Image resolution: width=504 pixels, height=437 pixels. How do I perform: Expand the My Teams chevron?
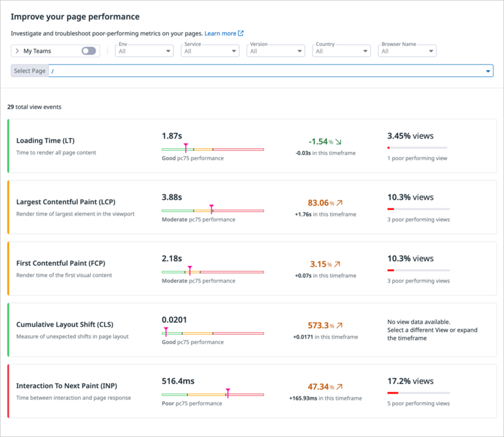click(18, 51)
